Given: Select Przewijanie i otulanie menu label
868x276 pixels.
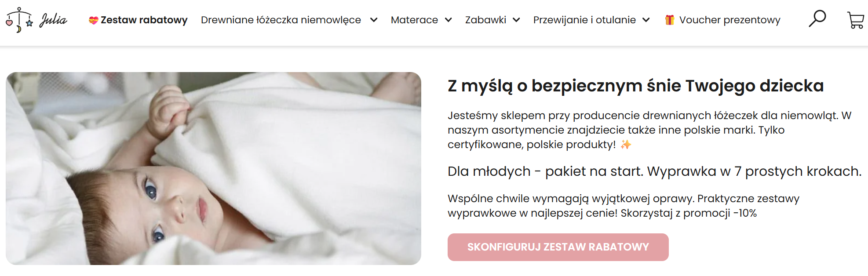Looking at the screenshot, I should [x=584, y=20].
